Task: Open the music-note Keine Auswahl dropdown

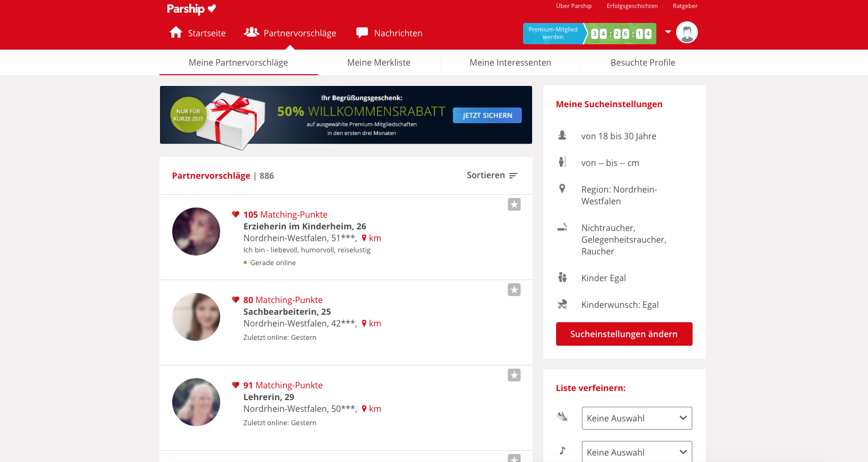Action: 637,451
